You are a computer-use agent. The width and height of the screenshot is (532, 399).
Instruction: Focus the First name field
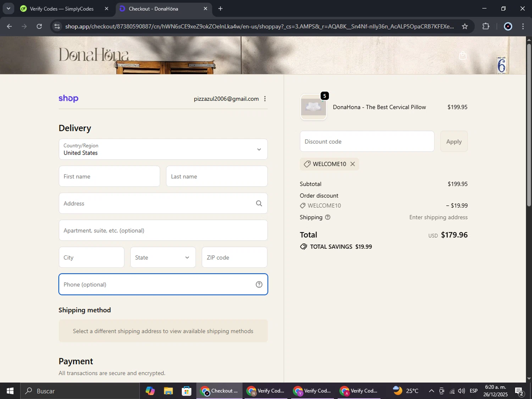(109, 176)
